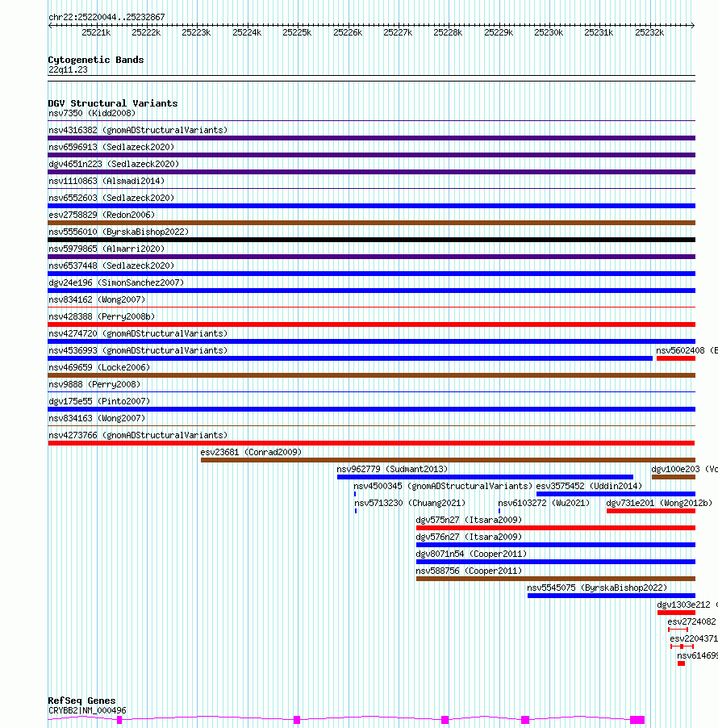Open nsv1110863 (Alsmadi2014) variant
The height and width of the screenshot is (728, 718).
point(106,181)
